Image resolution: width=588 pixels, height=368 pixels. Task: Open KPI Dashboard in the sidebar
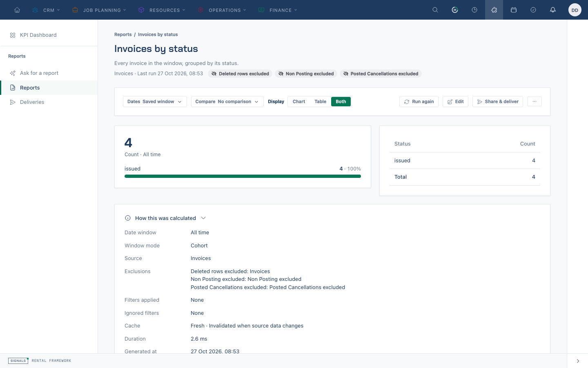click(49, 35)
